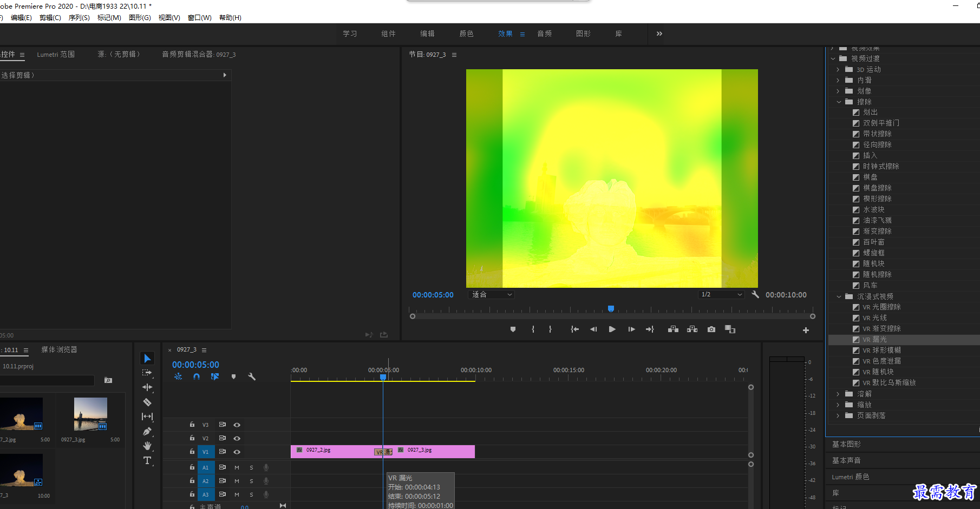
Task: Select 百叶窗 wipe transition
Action: 873,242
